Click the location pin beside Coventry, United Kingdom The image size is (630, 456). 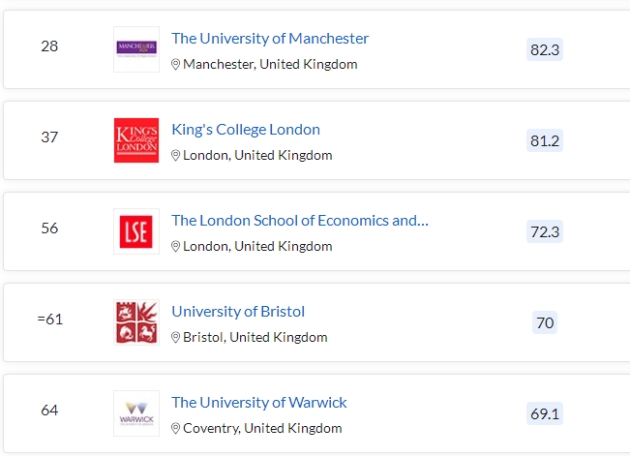pyautogui.click(x=176, y=428)
